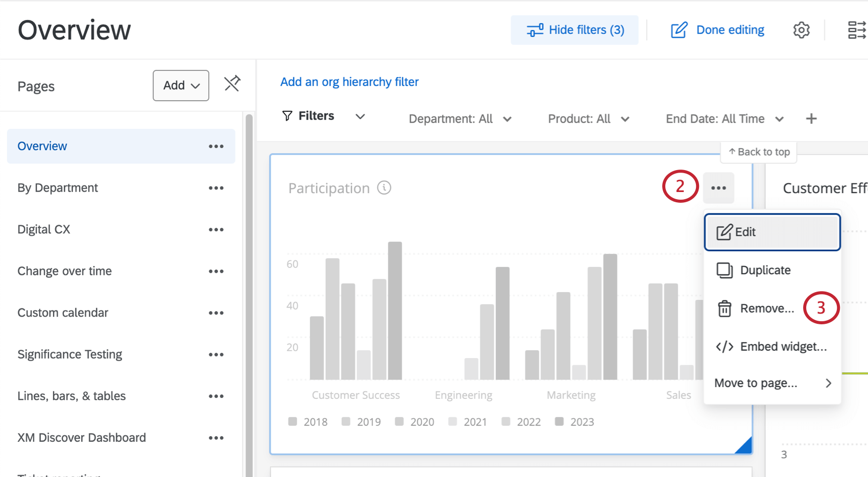This screenshot has width=868, height=477.
Task: Expand the Department: All dropdown
Action: point(460,119)
